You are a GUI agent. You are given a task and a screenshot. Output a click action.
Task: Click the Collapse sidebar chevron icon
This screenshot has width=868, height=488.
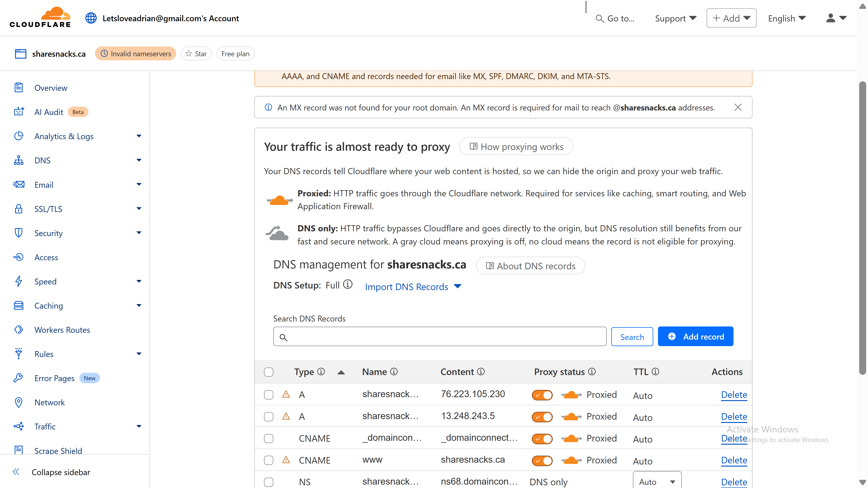[16, 472]
